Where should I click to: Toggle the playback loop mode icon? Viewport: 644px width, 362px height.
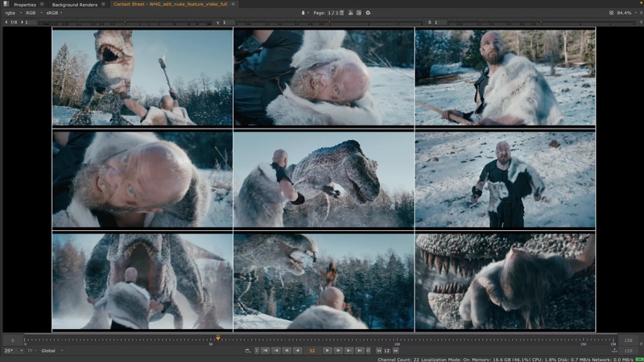coord(247,351)
